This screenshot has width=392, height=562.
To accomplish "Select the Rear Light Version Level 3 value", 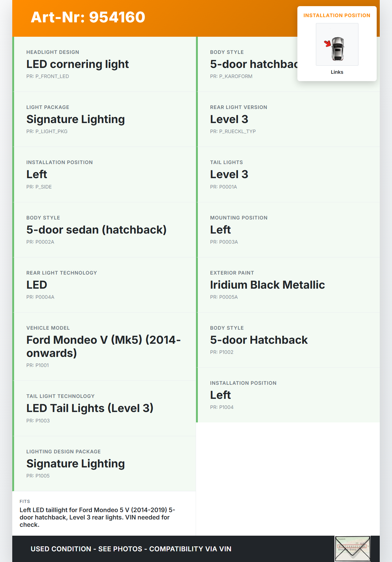I will coord(229,119).
